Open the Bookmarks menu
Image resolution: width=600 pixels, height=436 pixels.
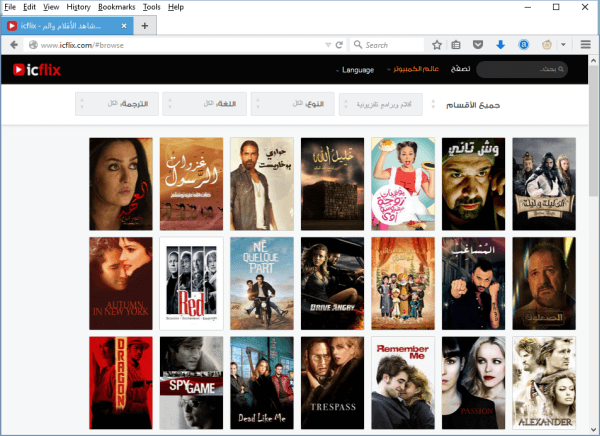[116, 7]
